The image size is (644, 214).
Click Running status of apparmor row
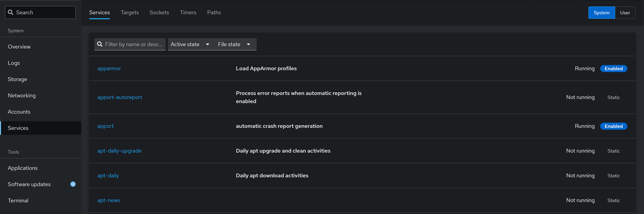(585, 68)
